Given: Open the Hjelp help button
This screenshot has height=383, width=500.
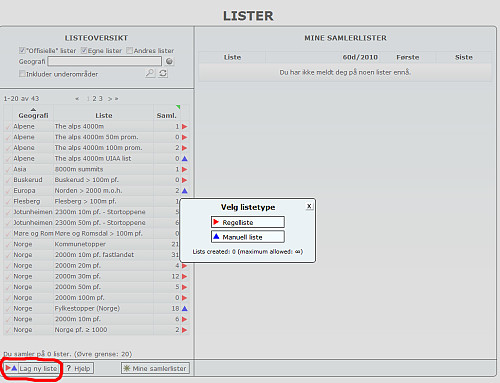Looking at the screenshot, I should click(78, 368).
